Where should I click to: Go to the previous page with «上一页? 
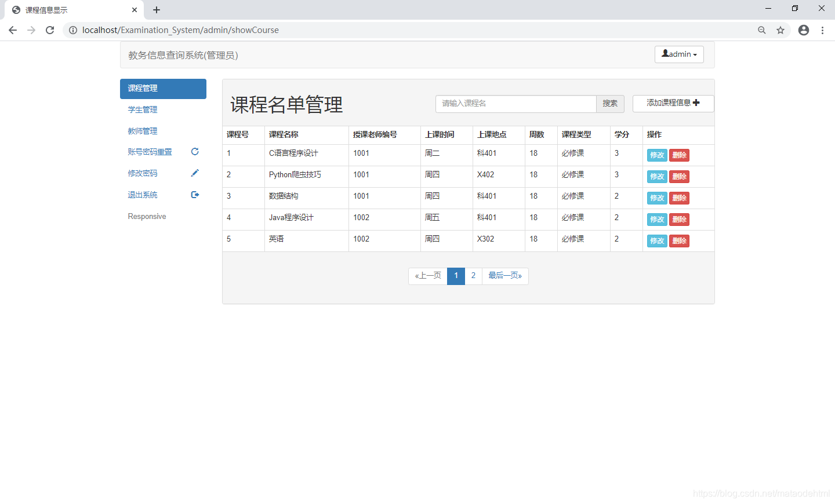click(428, 276)
